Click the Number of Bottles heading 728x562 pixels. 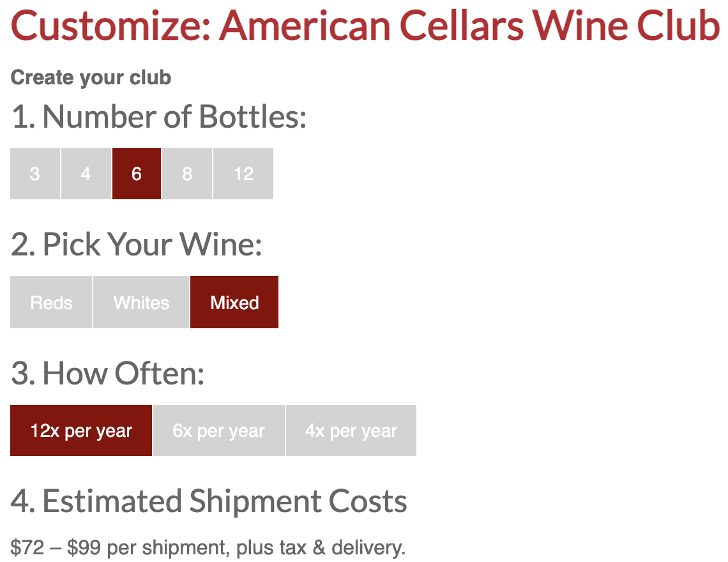click(x=158, y=117)
